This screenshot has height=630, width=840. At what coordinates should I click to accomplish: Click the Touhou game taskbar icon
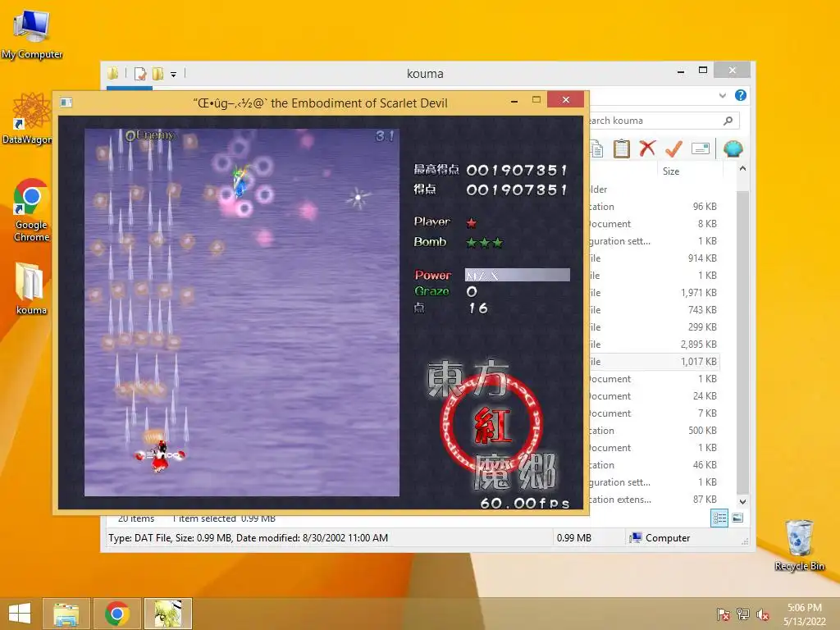tap(167, 614)
